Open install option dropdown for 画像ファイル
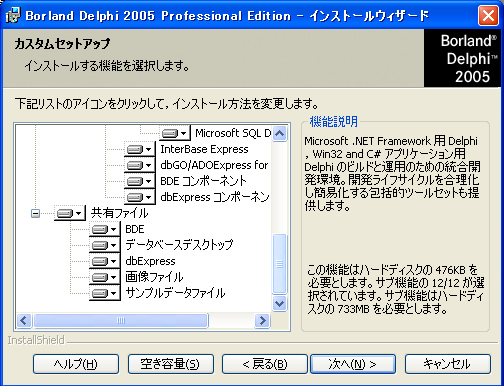504x386 pixels. pyautogui.click(x=105, y=277)
